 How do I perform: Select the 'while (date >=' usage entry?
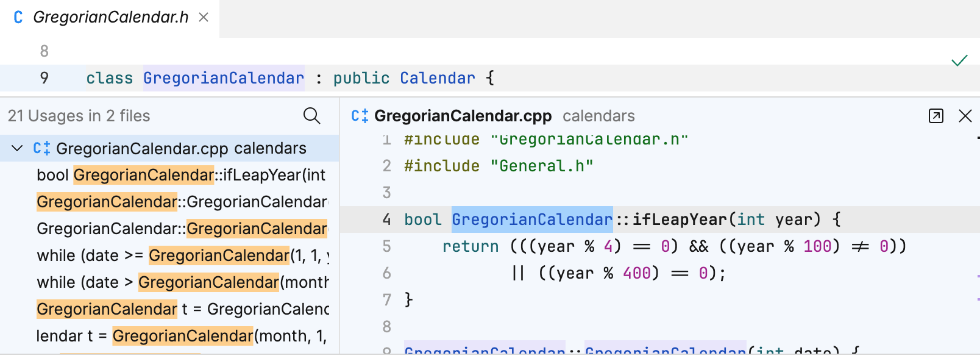[182, 255]
